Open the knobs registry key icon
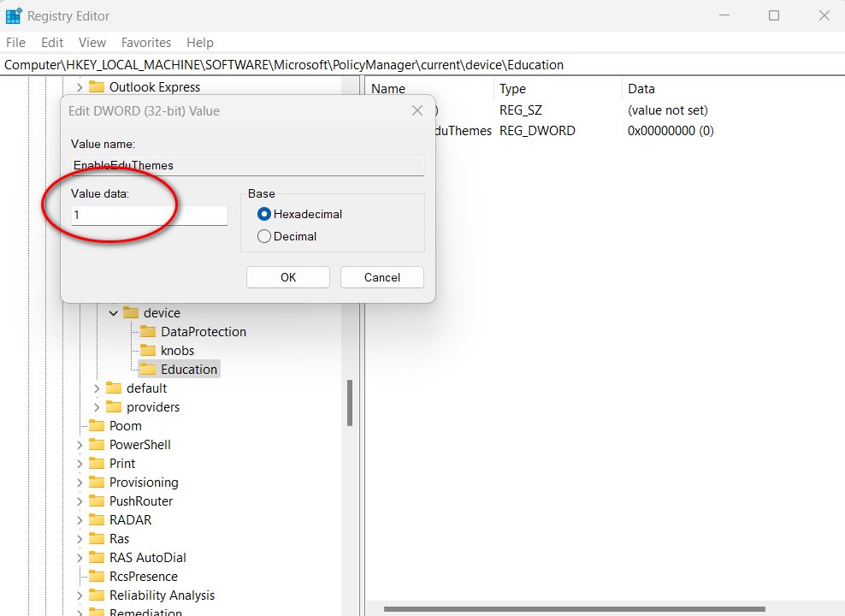 point(147,350)
